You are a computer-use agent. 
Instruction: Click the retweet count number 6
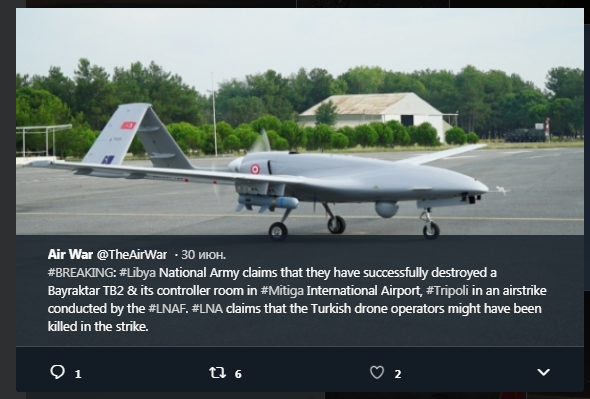click(x=238, y=374)
